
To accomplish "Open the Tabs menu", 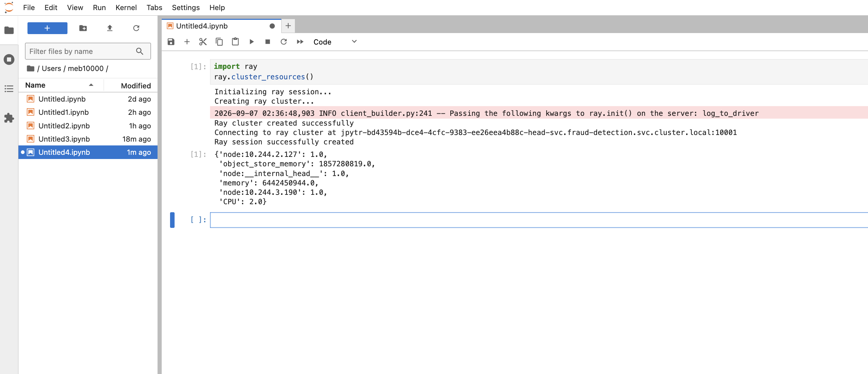I will [154, 8].
